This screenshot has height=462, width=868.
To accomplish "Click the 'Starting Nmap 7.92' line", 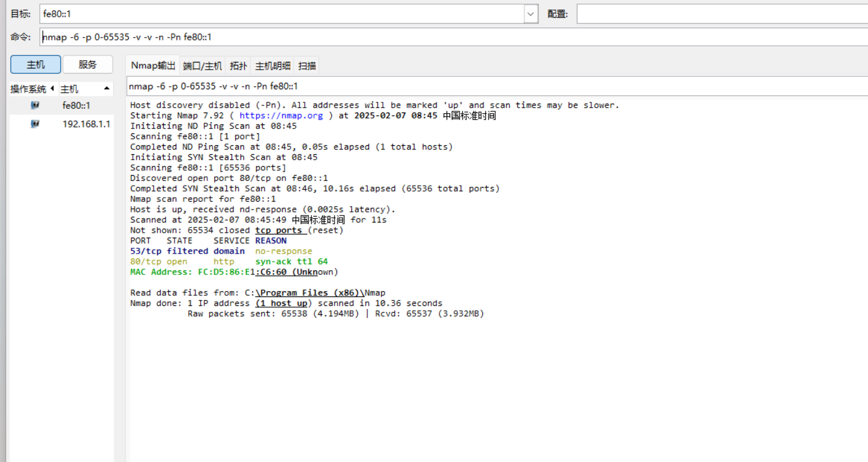I will 313,115.
